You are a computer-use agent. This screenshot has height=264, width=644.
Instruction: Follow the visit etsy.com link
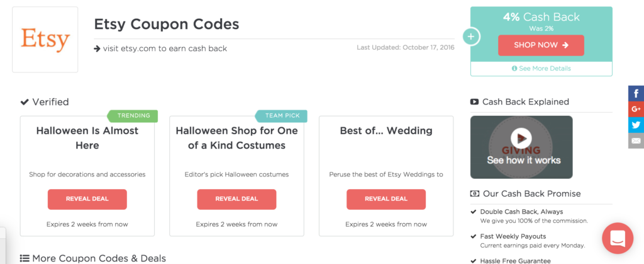click(160, 49)
